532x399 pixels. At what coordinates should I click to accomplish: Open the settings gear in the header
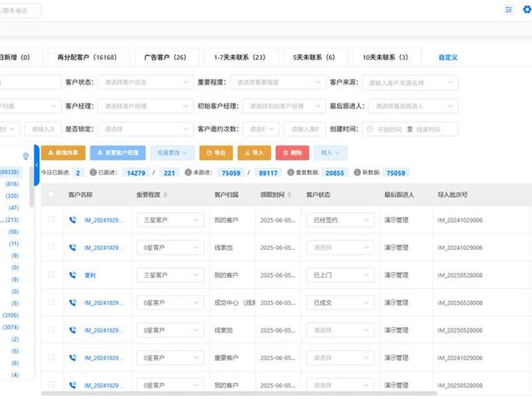coord(527,9)
